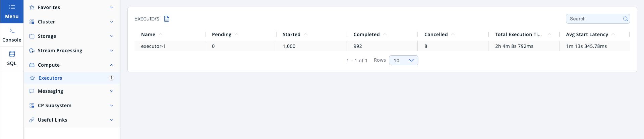Sort by Pending column arrow

[237, 34]
